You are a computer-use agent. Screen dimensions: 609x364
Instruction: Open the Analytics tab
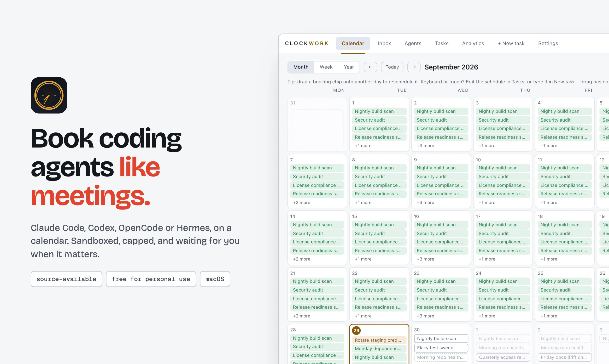(473, 43)
